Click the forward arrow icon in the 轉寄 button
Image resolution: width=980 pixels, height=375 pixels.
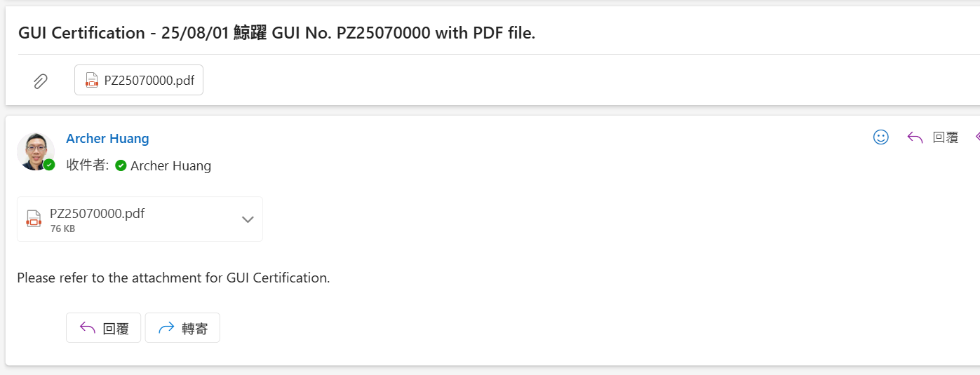click(x=166, y=328)
